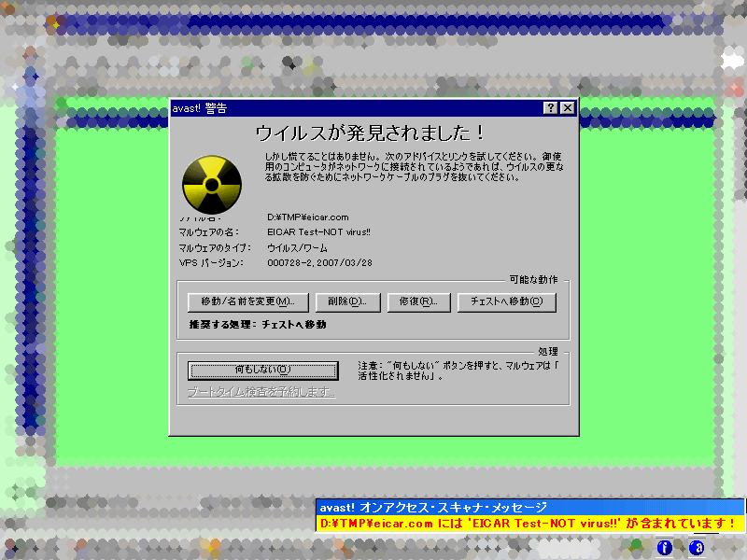Choose 何もしない(O) to do nothing
The width and height of the screenshot is (747, 560).
pyautogui.click(x=263, y=370)
